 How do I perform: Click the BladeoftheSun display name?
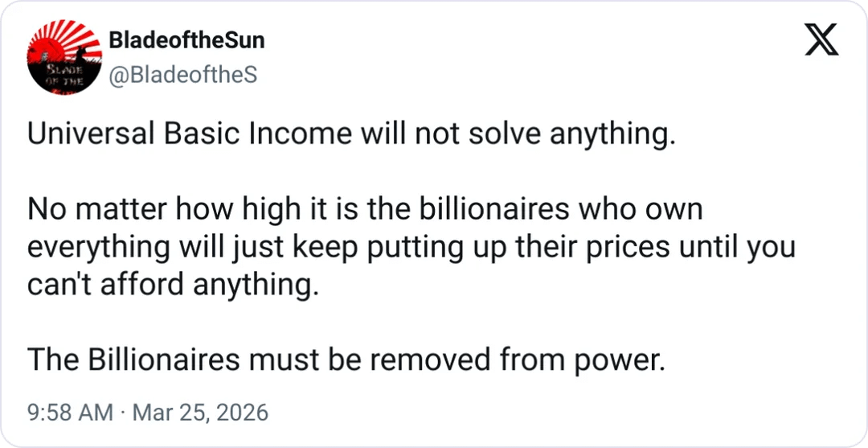tap(186, 39)
